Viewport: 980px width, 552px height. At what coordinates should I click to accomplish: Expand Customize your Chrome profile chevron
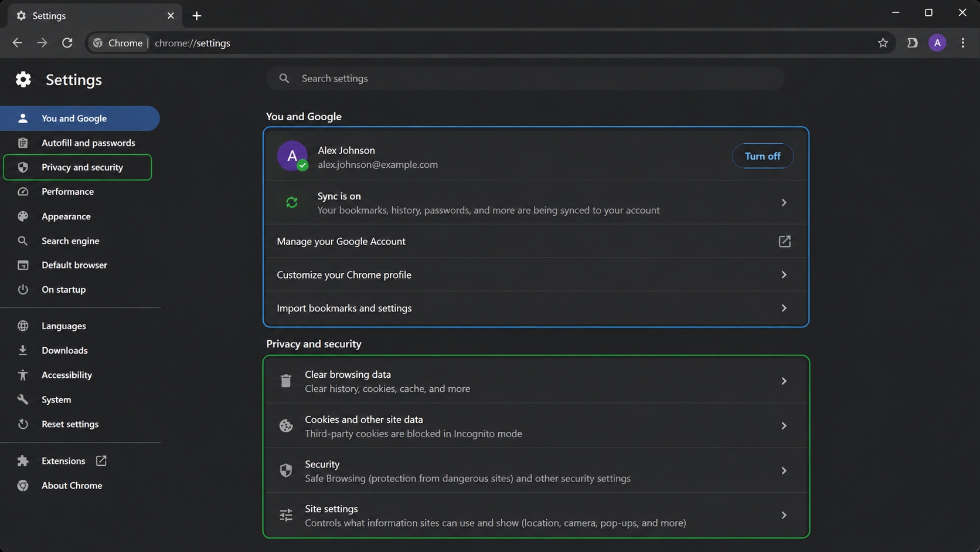784,275
